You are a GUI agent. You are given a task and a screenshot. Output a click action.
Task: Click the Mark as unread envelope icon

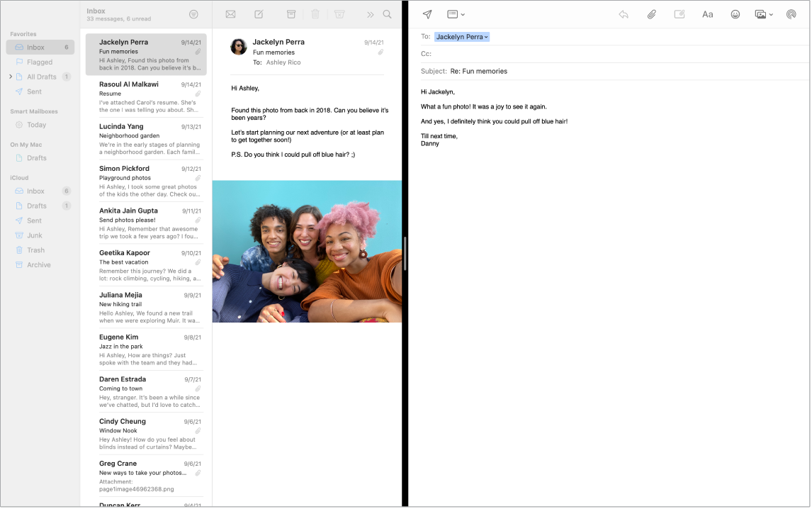(230, 13)
